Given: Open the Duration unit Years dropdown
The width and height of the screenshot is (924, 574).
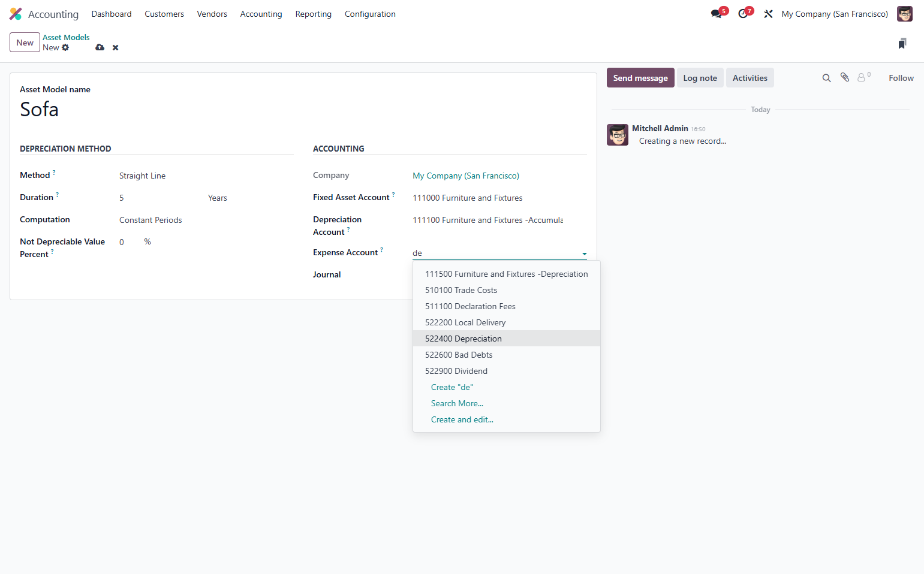Looking at the screenshot, I should [x=251, y=198].
